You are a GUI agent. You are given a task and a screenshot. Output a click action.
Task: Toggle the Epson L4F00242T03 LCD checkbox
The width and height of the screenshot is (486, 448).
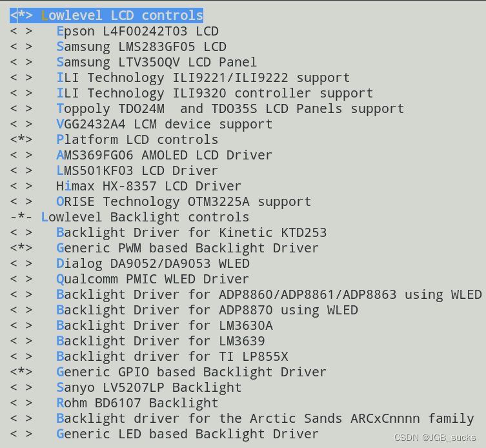click(x=21, y=31)
